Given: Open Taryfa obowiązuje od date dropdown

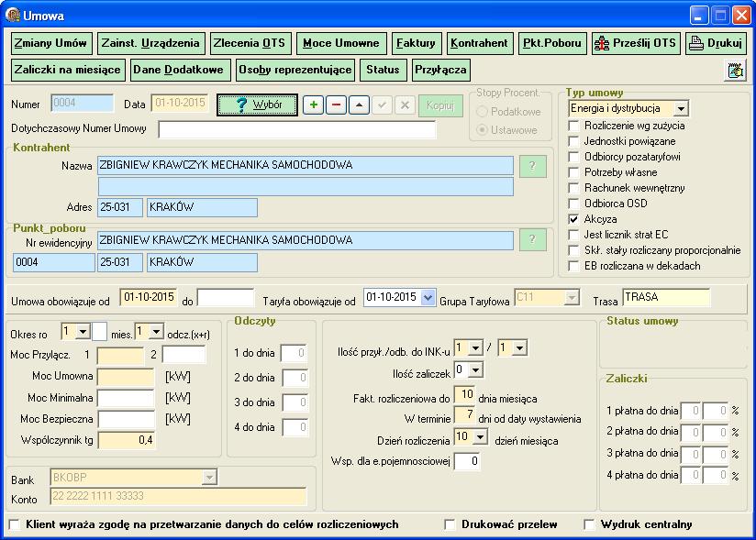Looking at the screenshot, I should (428, 298).
